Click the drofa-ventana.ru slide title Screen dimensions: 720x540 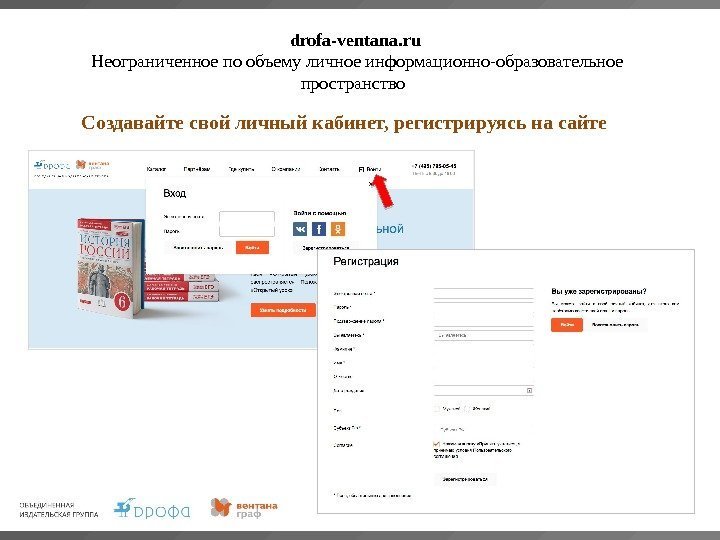(x=356, y=40)
